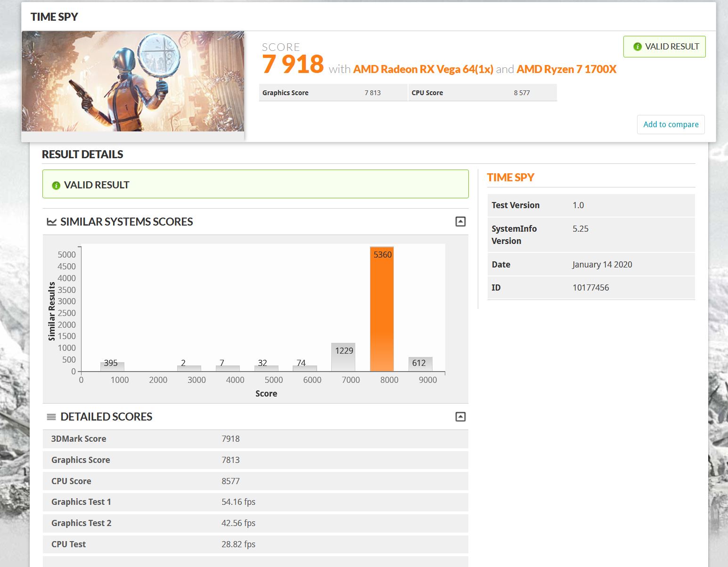Click the orange 5360 bar in histogram
The image size is (728, 567).
coord(382,309)
